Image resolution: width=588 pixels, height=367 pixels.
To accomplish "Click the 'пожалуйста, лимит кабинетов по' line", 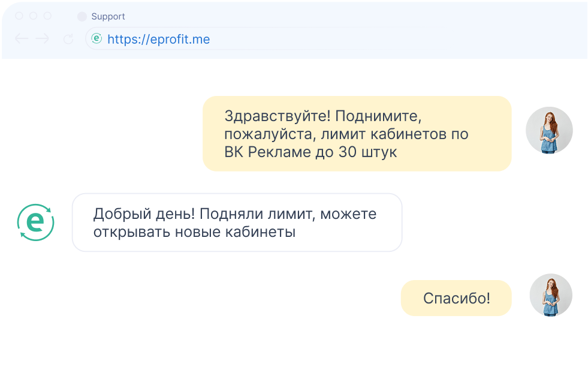I will [x=346, y=134].
